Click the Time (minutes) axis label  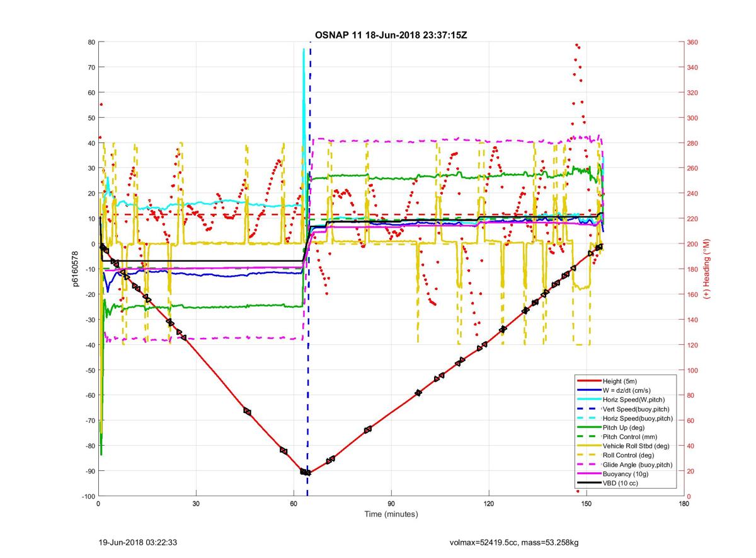(x=391, y=514)
